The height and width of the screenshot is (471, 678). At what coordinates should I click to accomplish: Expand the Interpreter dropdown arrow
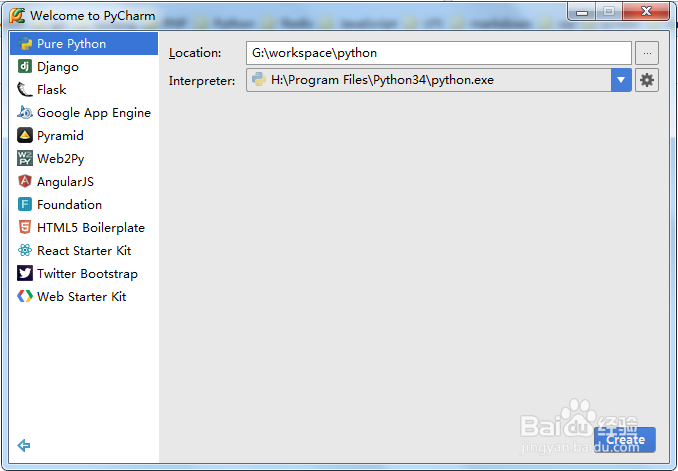(621, 80)
